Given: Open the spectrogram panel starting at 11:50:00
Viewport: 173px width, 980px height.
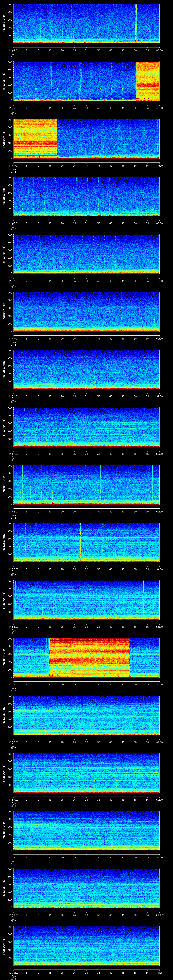Looking at the screenshot, I should [86, 369].
